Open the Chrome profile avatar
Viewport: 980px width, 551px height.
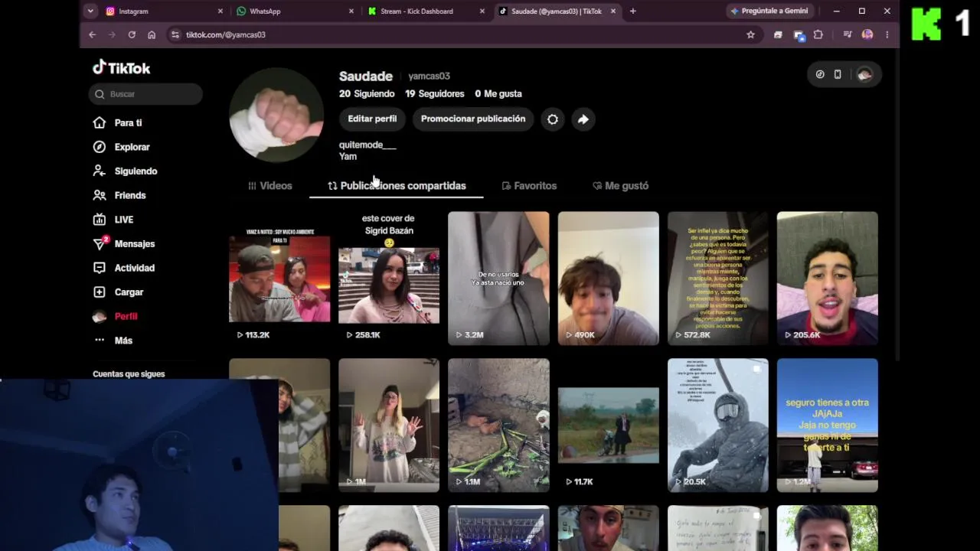pyautogui.click(x=867, y=34)
